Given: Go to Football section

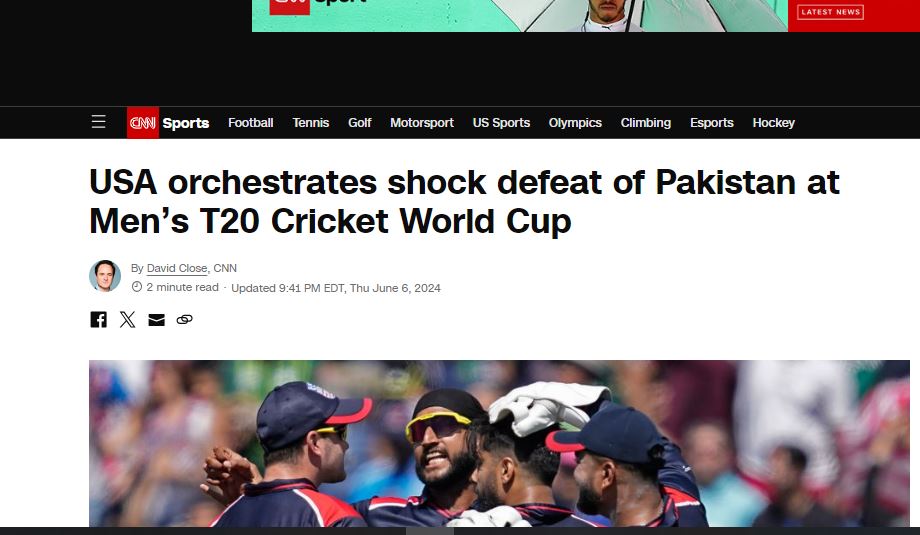Looking at the screenshot, I should [251, 123].
